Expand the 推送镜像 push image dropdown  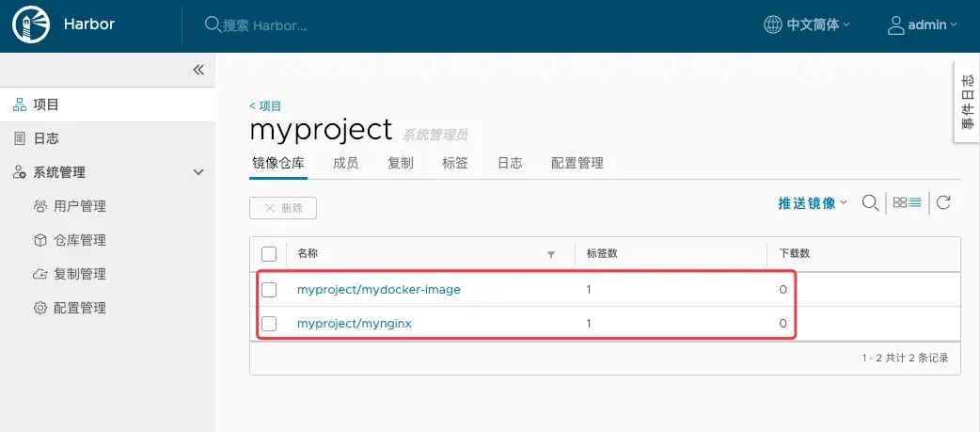point(813,202)
